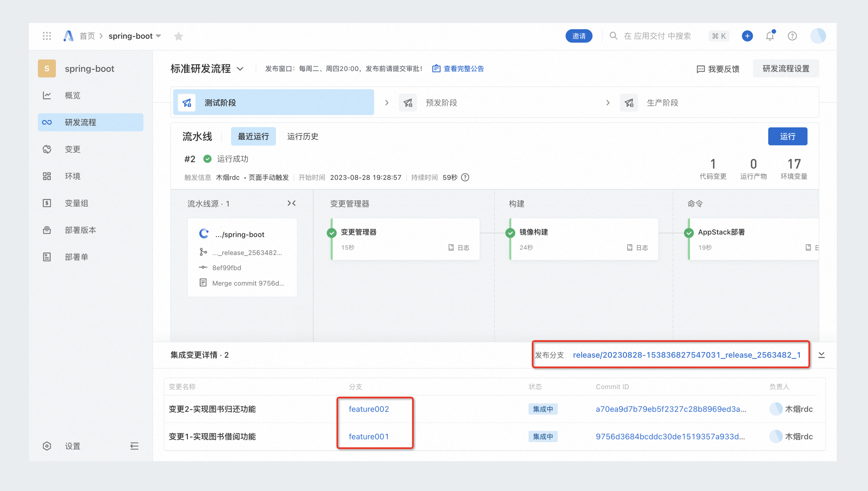The width and height of the screenshot is (868, 491).
Task: Open 部署版本 in the sidebar
Action: (90, 230)
